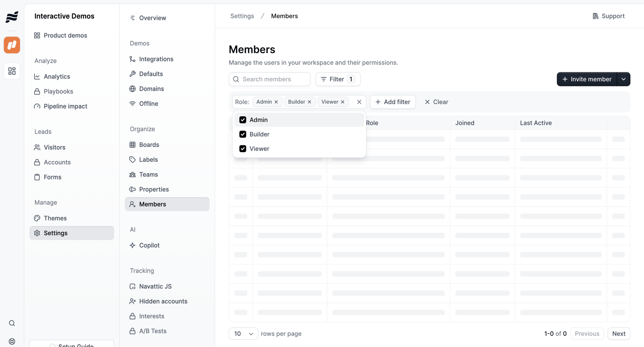Open the Overview menu item
Screen dimensions: 644x347
click(167, 18)
